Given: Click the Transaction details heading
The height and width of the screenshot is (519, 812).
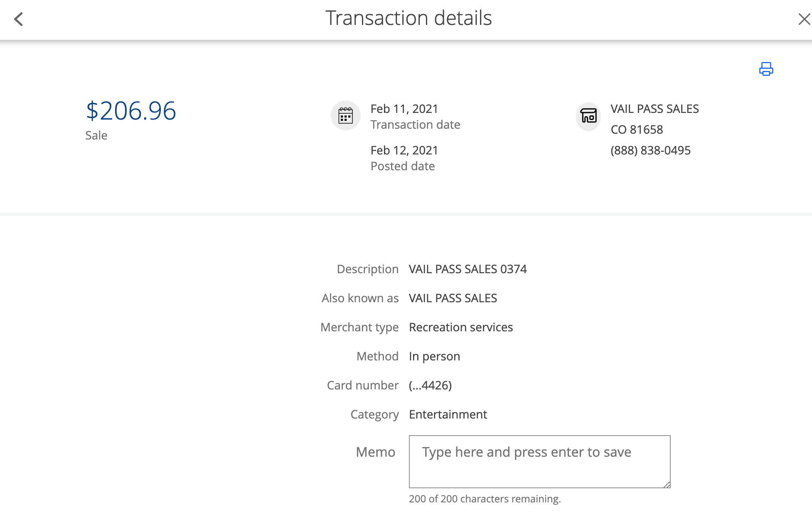Looking at the screenshot, I should click(x=408, y=18).
